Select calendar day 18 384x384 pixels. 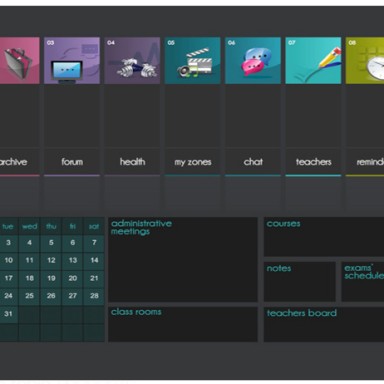click(29, 278)
